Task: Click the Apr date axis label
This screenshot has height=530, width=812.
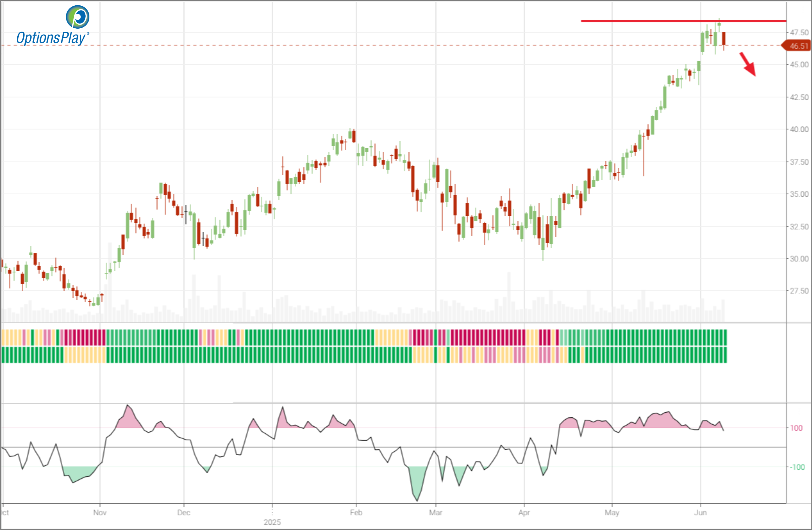Action: tap(524, 513)
